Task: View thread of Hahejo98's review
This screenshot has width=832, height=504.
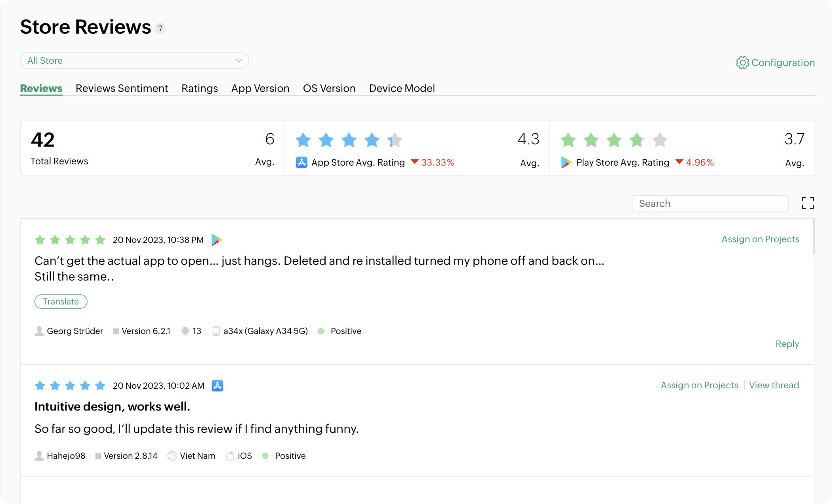Action: (774, 385)
